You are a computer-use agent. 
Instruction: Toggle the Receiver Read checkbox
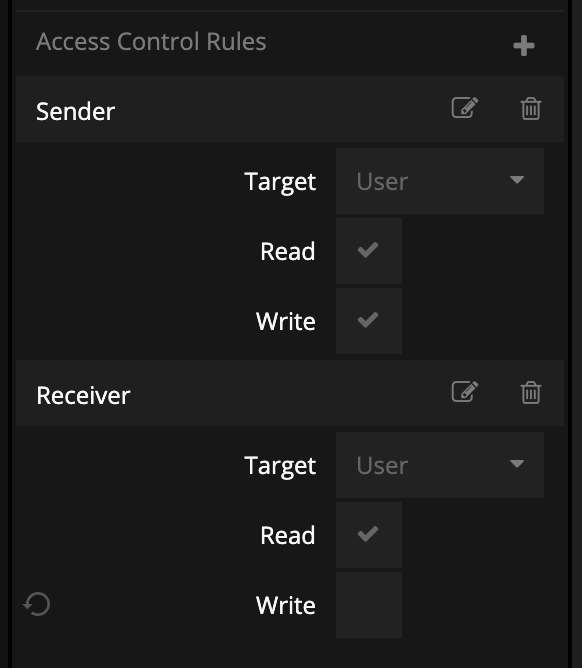tap(369, 535)
